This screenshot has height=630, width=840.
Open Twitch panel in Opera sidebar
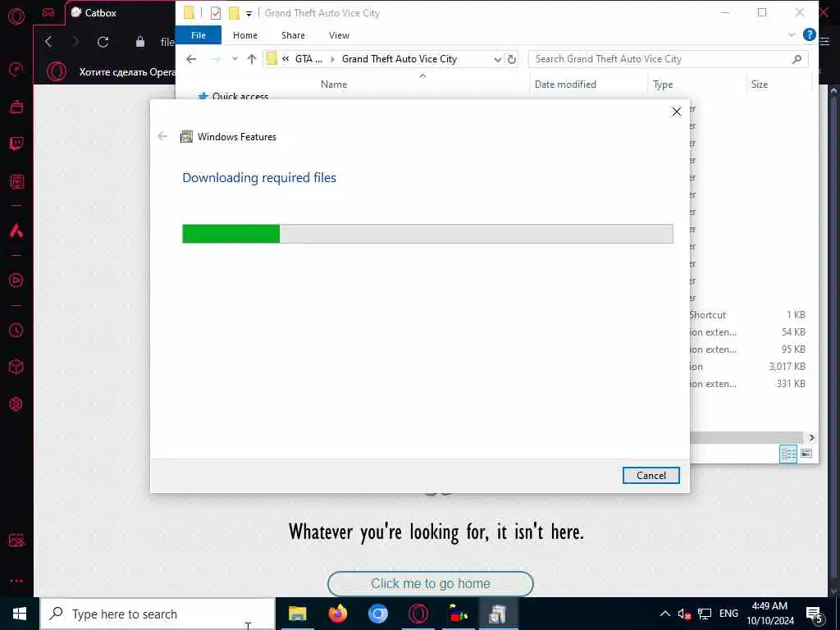pos(16,144)
